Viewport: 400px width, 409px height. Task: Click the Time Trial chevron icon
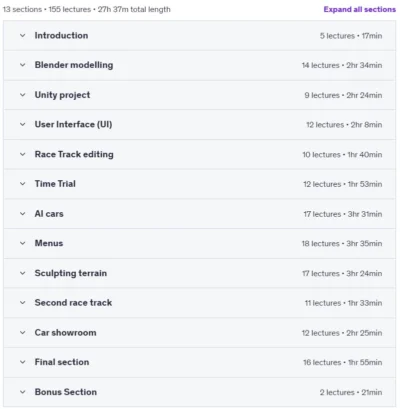click(x=22, y=184)
